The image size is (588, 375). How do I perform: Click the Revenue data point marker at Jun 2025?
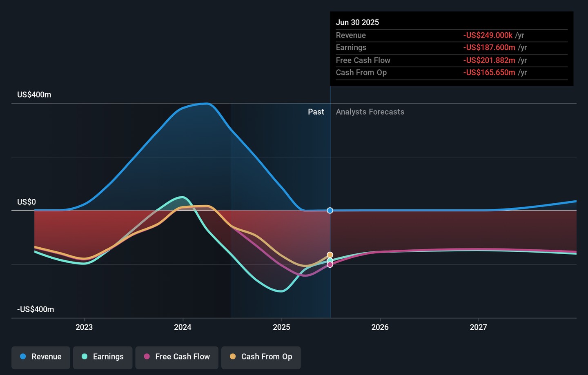click(x=330, y=211)
